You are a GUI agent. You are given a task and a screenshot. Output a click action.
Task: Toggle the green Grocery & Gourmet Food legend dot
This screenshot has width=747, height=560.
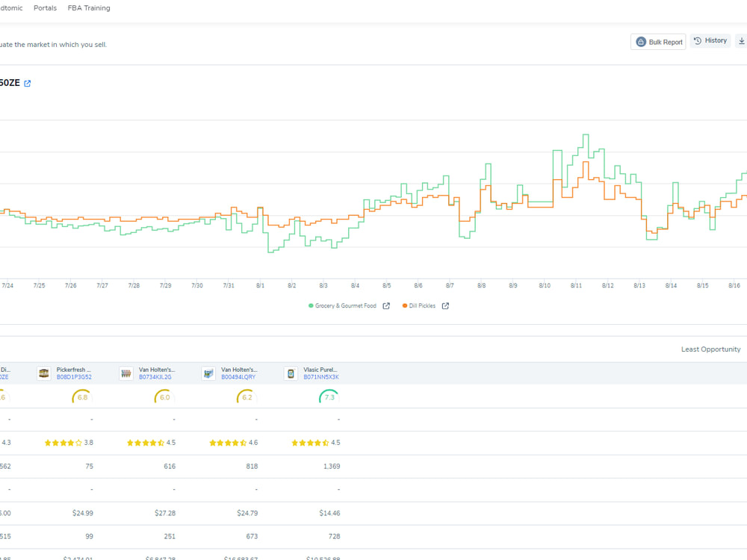[311, 305]
